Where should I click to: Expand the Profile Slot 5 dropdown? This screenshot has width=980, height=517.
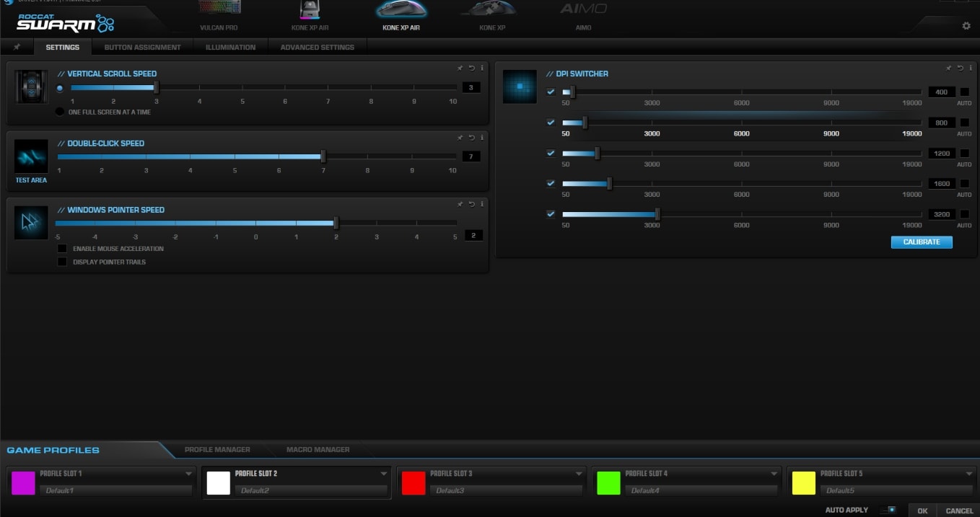[x=969, y=474]
